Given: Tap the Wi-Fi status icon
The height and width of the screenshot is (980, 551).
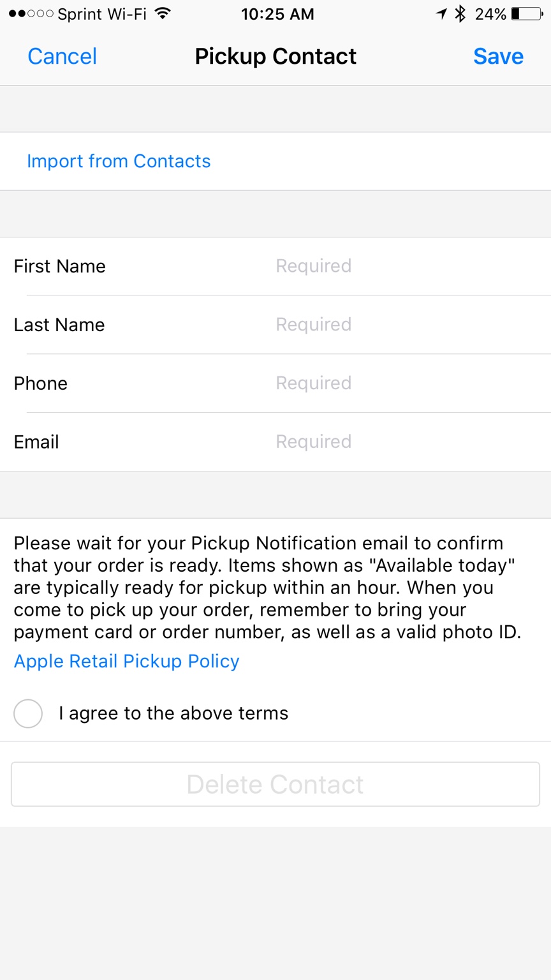Looking at the screenshot, I should point(163,13).
